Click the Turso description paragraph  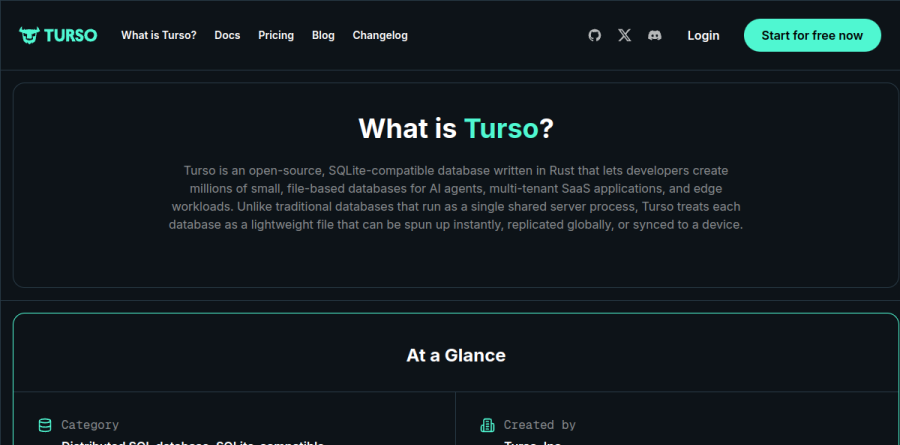pos(456,198)
